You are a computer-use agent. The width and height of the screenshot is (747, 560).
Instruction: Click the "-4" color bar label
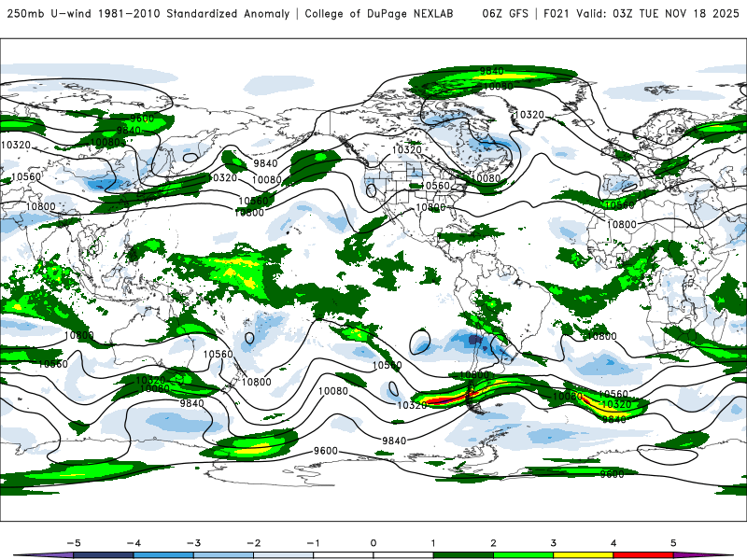pyautogui.click(x=134, y=543)
